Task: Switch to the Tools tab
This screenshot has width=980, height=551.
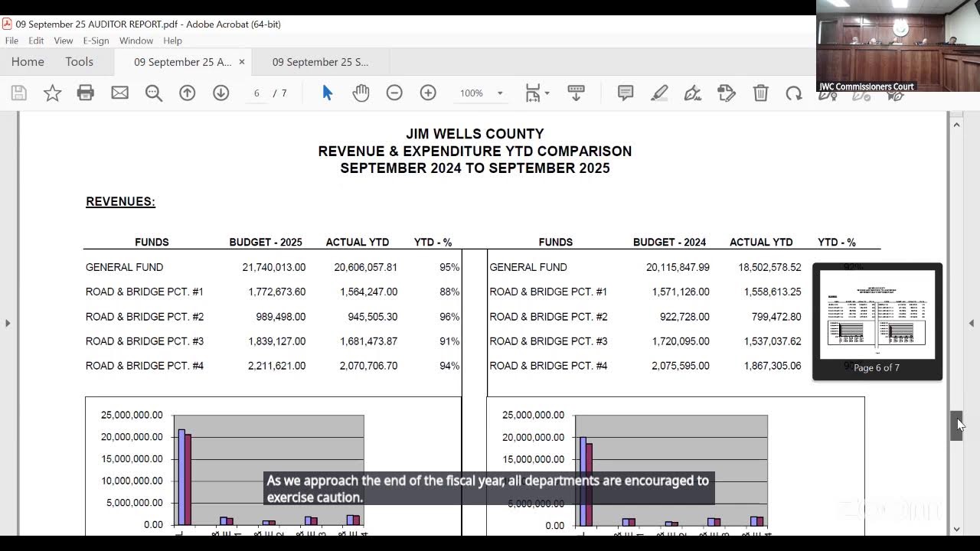Action: coord(79,62)
